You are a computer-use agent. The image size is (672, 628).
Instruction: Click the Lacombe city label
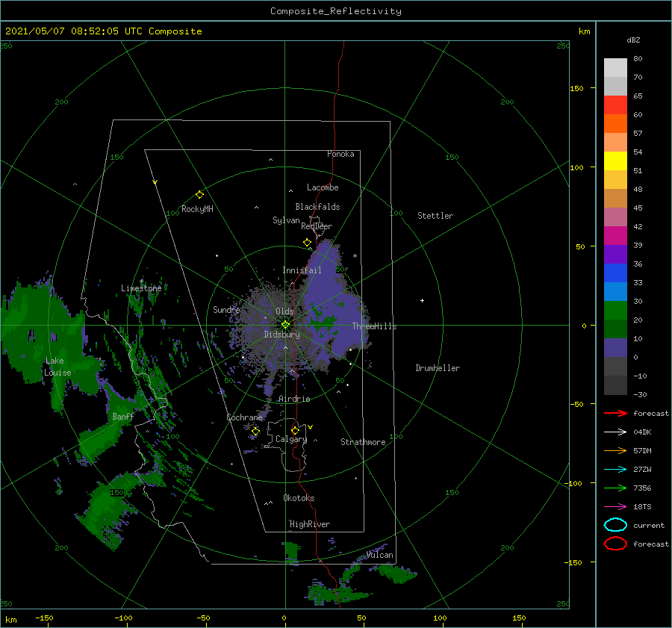pyautogui.click(x=323, y=187)
